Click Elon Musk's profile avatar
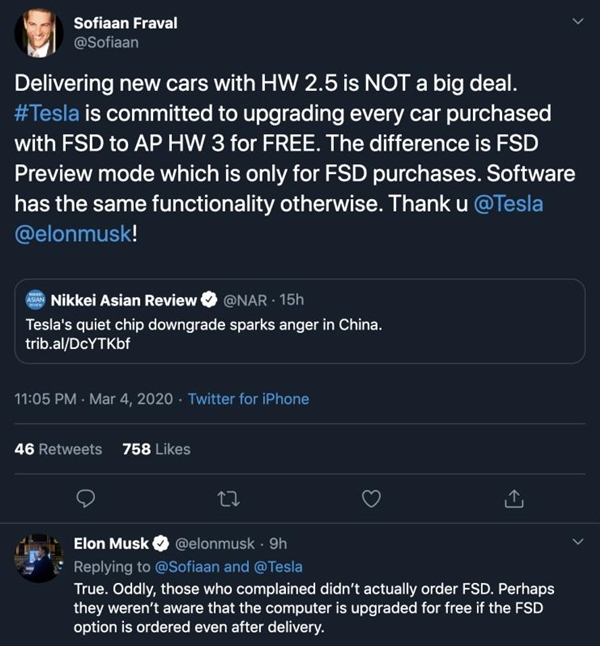 pos(38,557)
